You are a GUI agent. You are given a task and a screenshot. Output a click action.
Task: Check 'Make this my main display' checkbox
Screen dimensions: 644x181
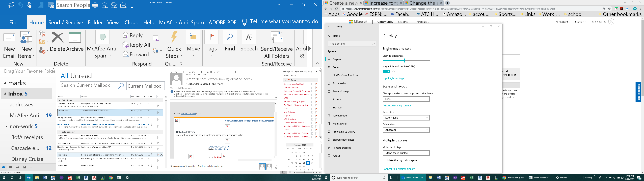click(x=384, y=161)
